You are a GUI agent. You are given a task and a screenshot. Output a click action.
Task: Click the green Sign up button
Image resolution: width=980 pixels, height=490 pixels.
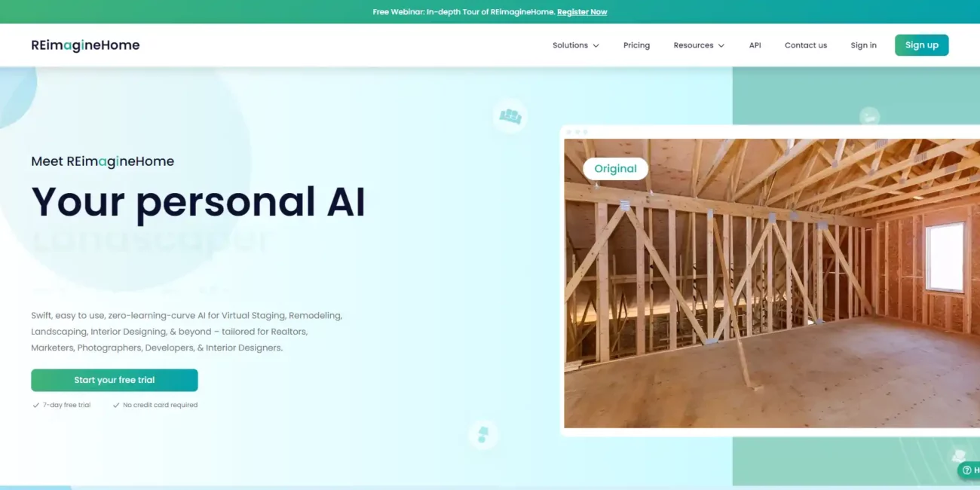(921, 45)
